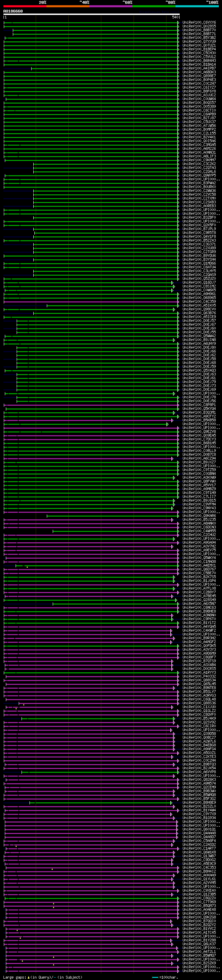Select the UniRef100_C1ART7 label

pos(199,848)
